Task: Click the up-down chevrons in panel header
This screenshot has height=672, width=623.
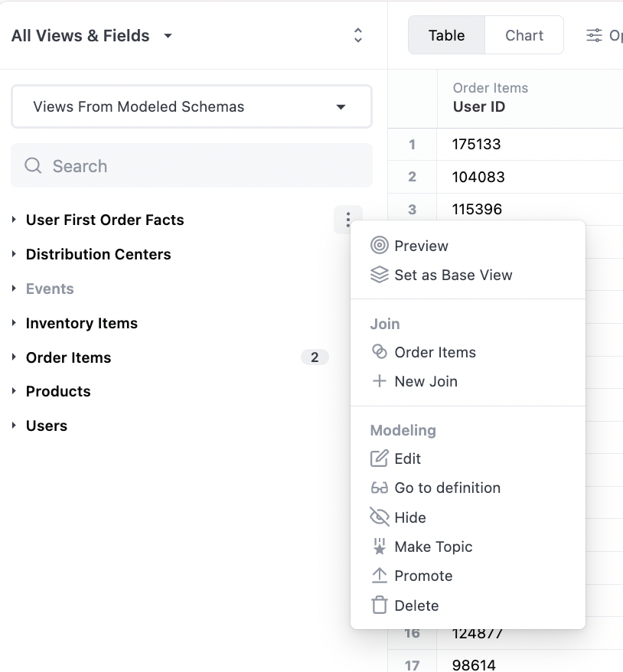Action: click(357, 35)
